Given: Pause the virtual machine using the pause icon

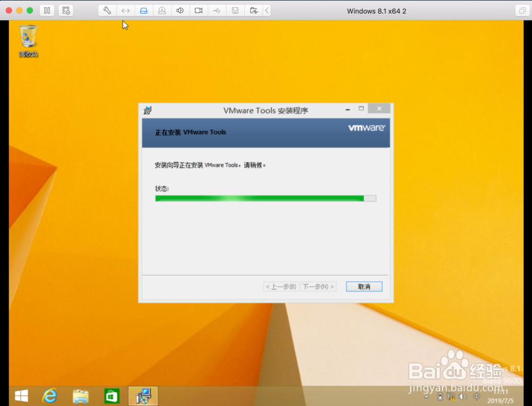Looking at the screenshot, I should pyautogui.click(x=47, y=11).
